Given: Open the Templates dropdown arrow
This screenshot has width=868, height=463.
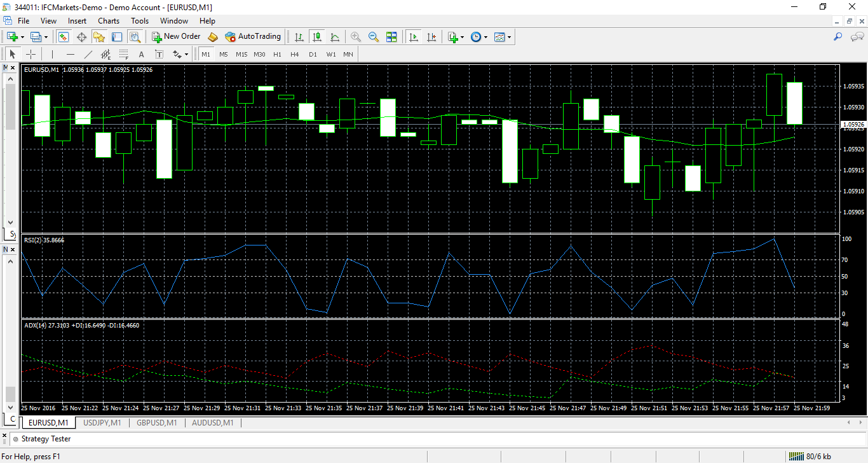Looking at the screenshot, I should click(509, 37).
